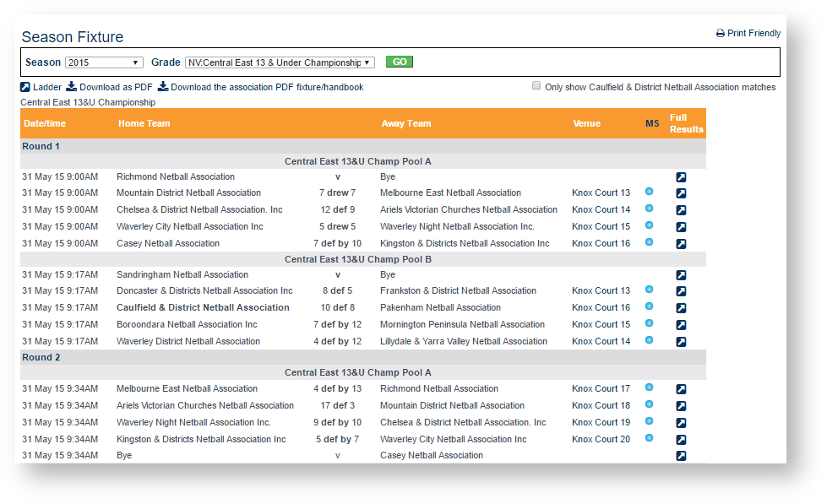Click Knox Court 20 venue cell
Image resolution: width=827 pixels, height=504 pixels.
pos(601,439)
